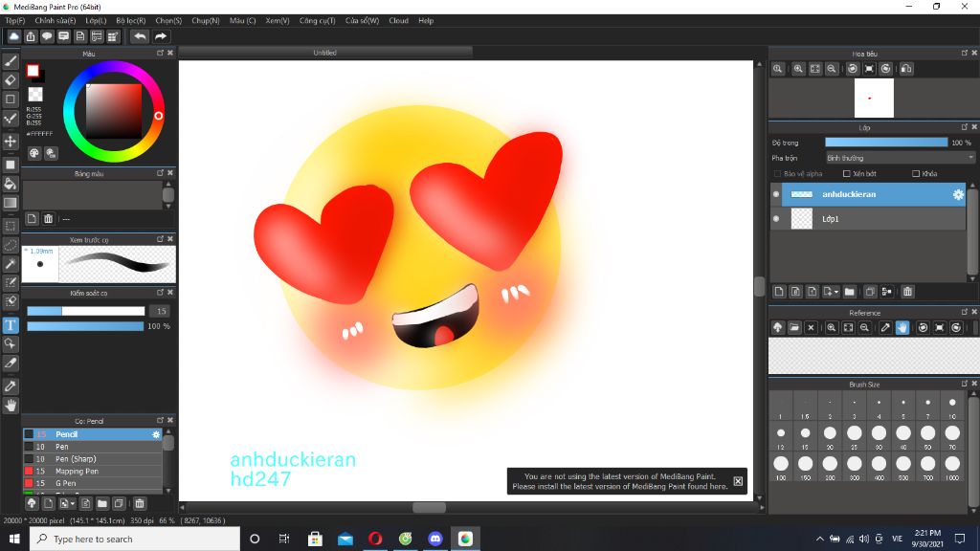
Task: Select the transparent color swatch
Action: point(35,95)
